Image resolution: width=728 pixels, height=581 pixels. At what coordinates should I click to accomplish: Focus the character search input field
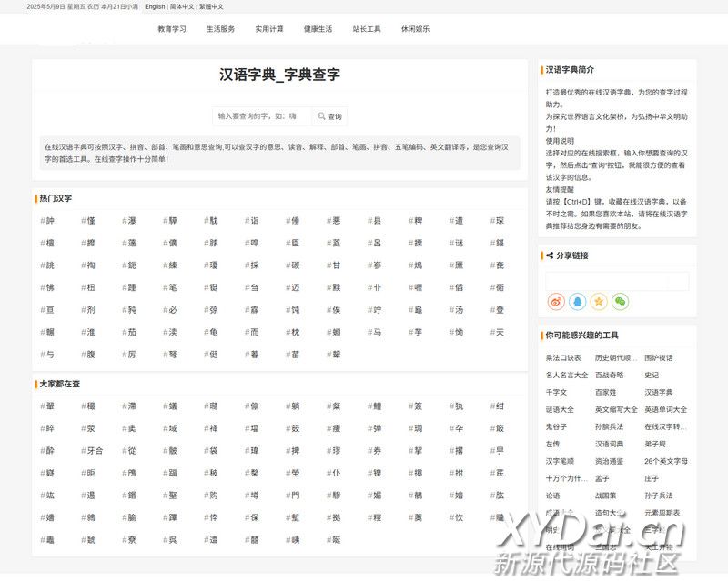262,116
